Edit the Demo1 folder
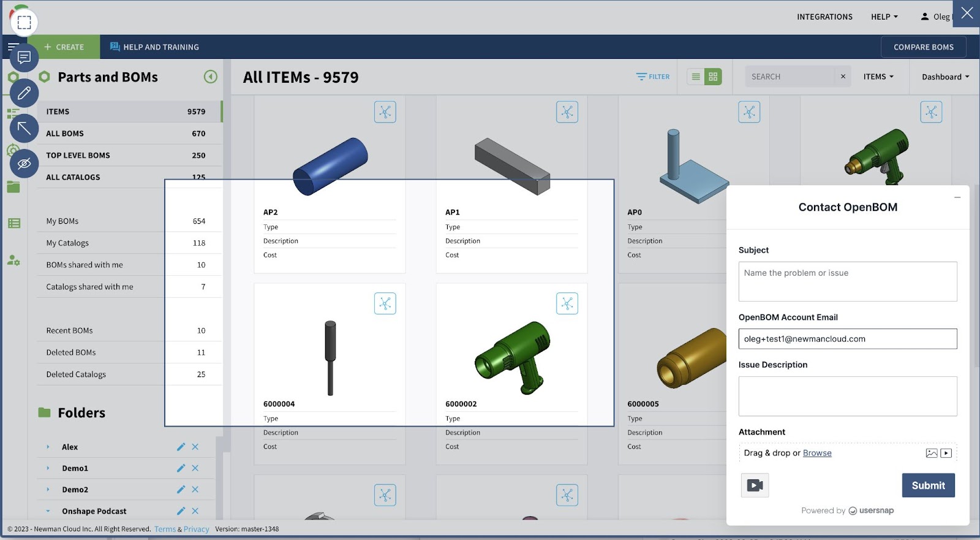Screen dimensions: 980x540 181,468
